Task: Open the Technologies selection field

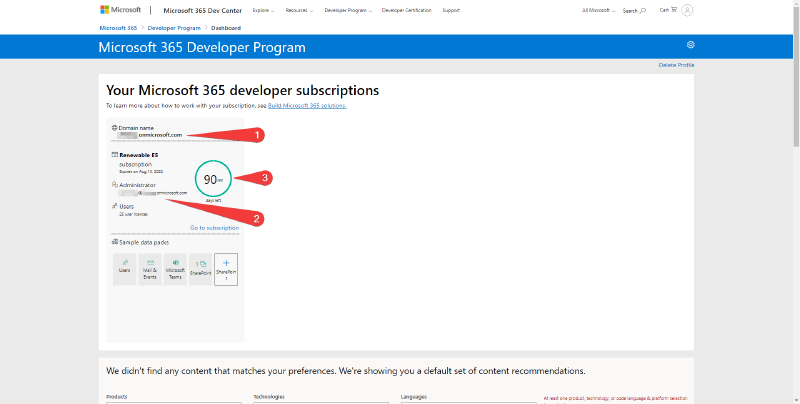Action: click(x=321, y=403)
